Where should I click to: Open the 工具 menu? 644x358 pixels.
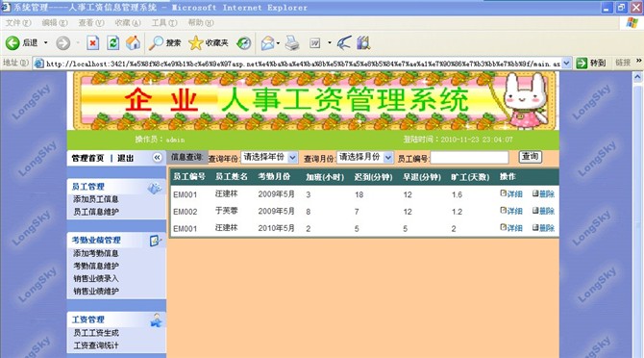click(x=163, y=23)
